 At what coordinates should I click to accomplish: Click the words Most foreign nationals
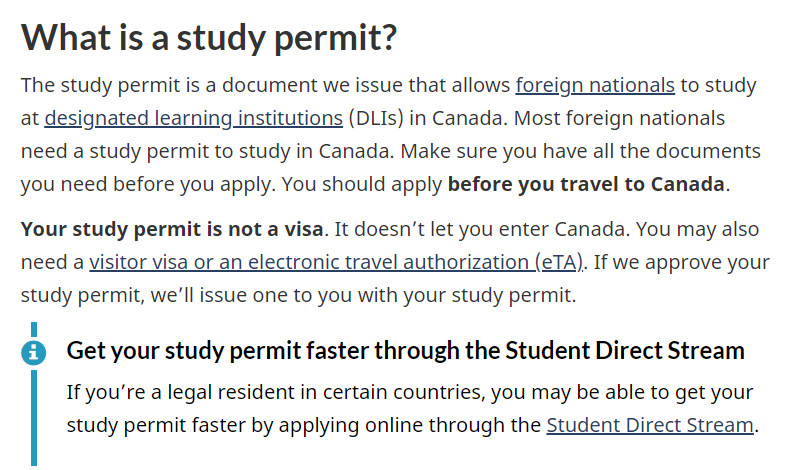click(x=620, y=119)
